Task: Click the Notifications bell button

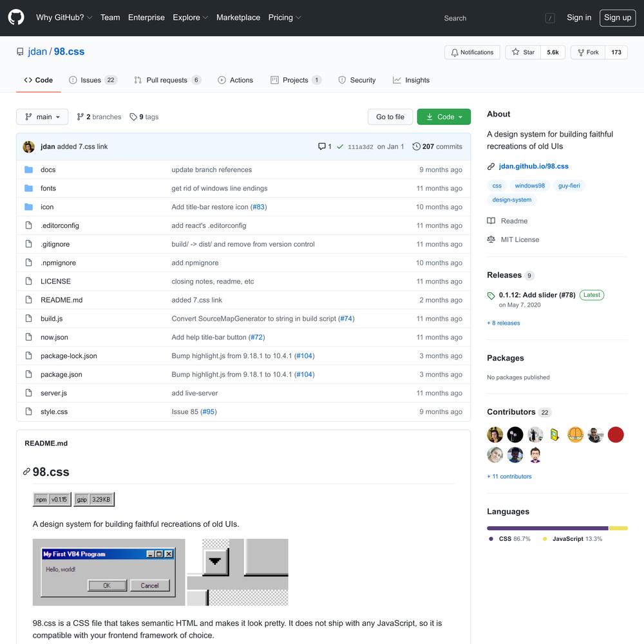Action: [472, 52]
